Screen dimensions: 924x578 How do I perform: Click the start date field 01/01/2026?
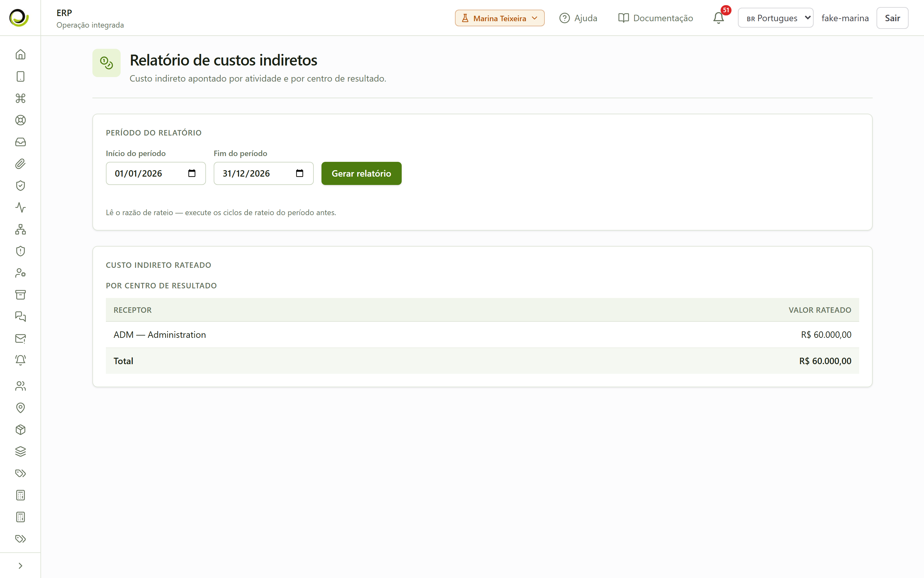coord(156,173)
